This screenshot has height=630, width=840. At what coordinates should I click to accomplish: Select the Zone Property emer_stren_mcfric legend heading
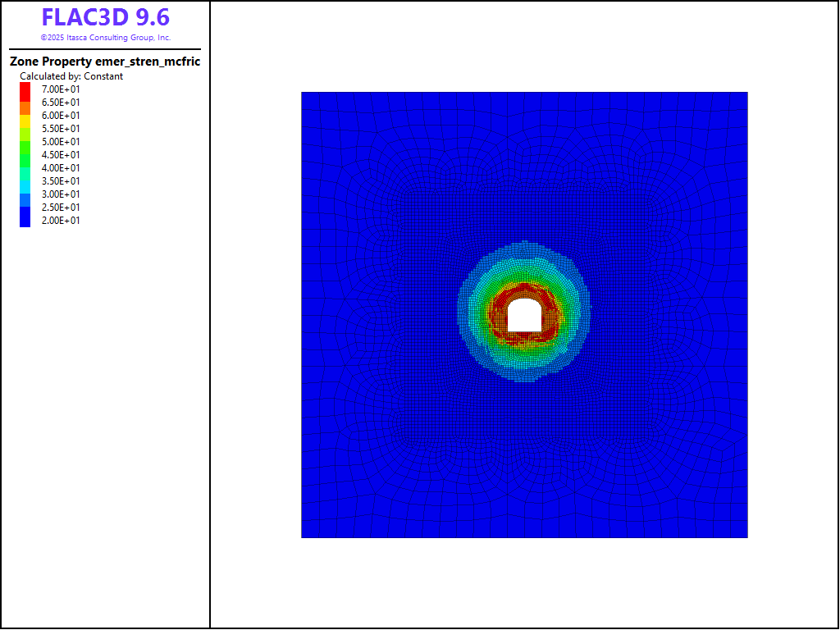coord(105,62)
